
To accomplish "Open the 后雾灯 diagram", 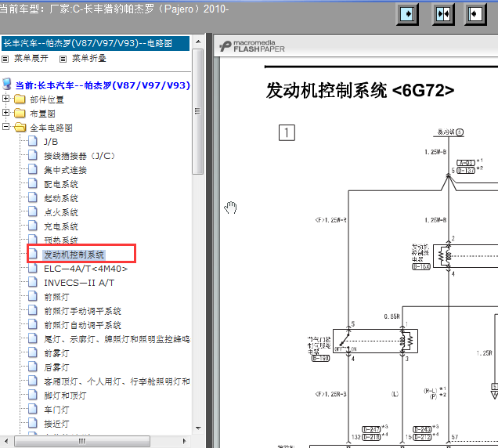I will (56, 367).
